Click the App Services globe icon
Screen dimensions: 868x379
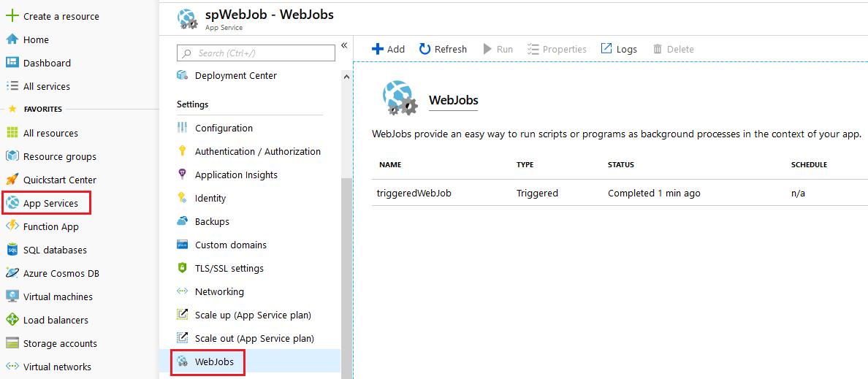click(12, 203)
